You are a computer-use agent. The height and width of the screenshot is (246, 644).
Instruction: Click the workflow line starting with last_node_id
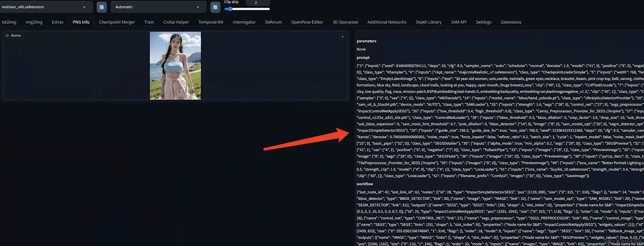click(x=500, y=192)
